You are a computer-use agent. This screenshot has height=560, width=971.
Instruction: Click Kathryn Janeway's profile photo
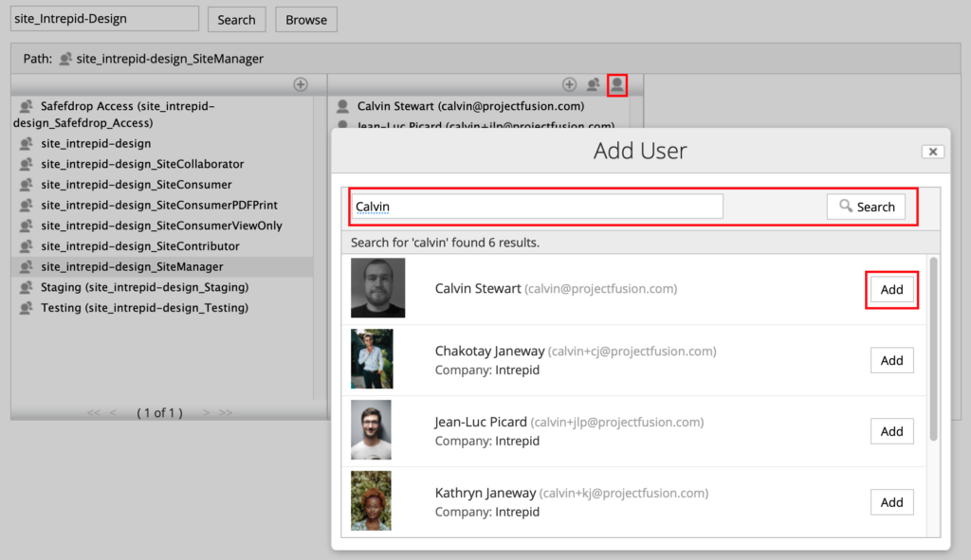tap(372, 502)
